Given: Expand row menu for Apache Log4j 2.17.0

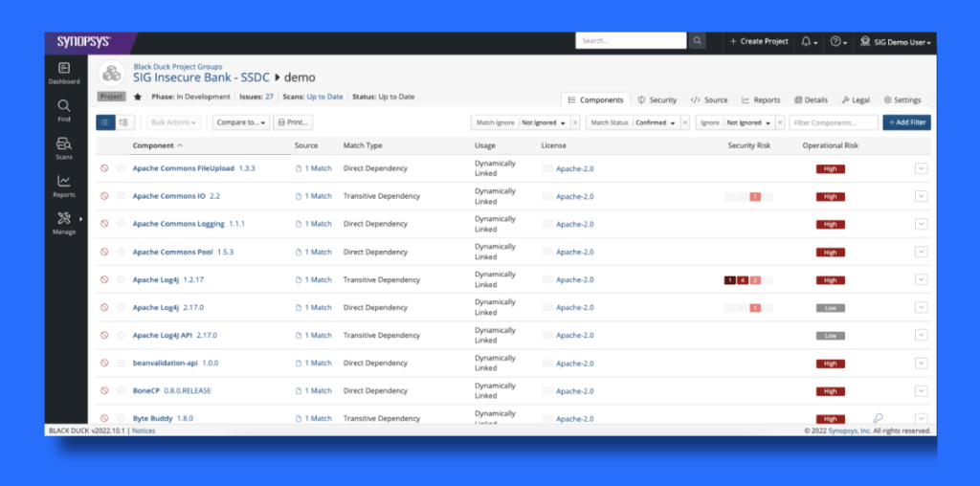Looking at the screenshot, I should tap(921, 307).
